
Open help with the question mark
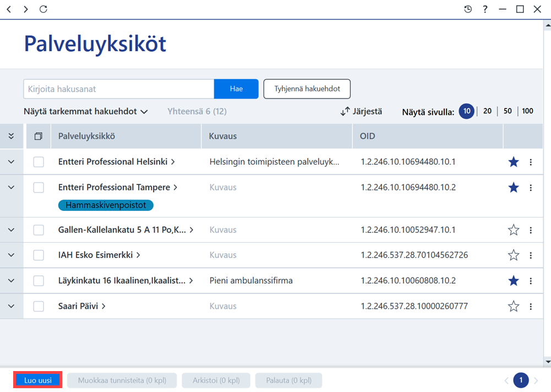coord(485,9)
